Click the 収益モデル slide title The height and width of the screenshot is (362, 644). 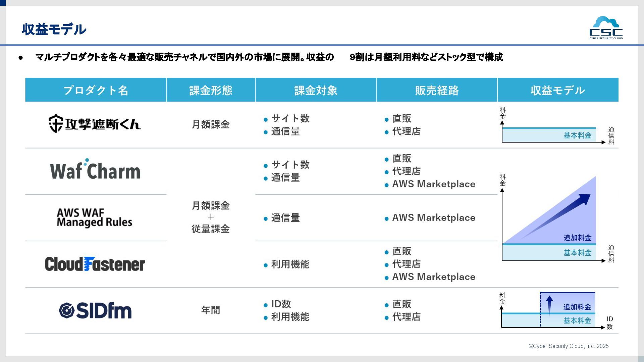pyautogui.click(x=54, y=29)
